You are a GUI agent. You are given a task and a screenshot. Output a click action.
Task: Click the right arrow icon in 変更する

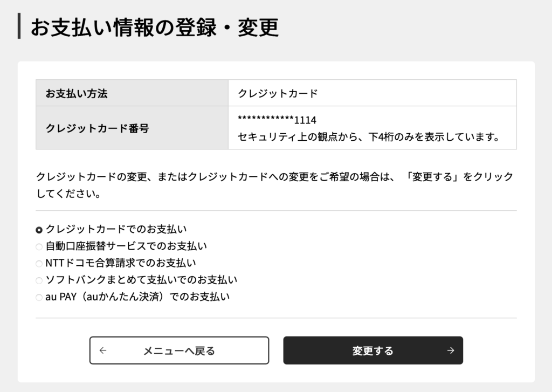click(451, 350)
